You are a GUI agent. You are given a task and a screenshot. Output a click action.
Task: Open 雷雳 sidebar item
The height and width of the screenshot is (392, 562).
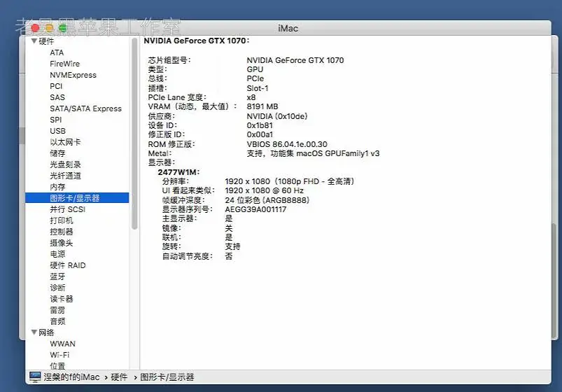[57, 310]
